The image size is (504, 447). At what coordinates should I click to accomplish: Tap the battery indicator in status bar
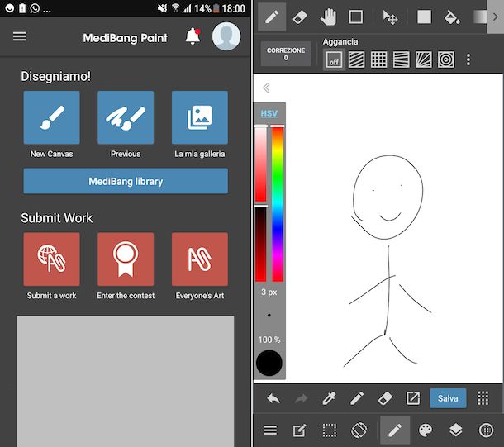click(216, 8)
